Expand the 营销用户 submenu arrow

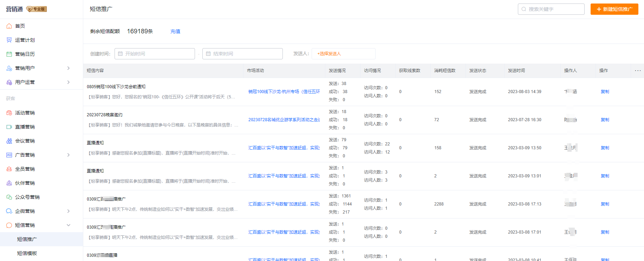[69, 68]
